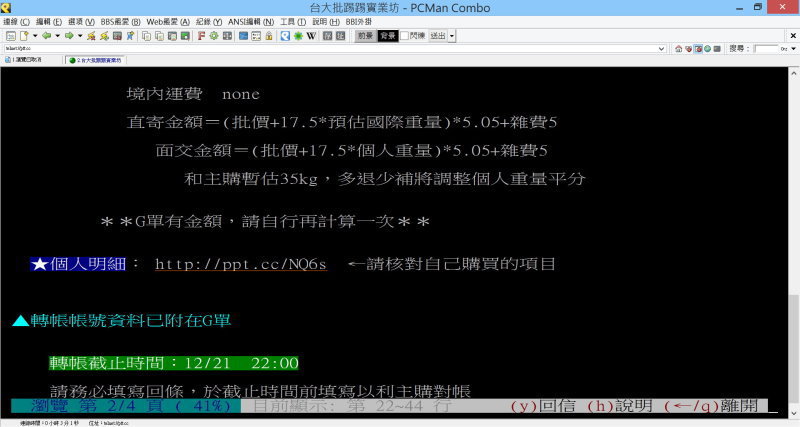
Task: Open the 編輯 (E) menu
Action: click(x=49, y=22)
